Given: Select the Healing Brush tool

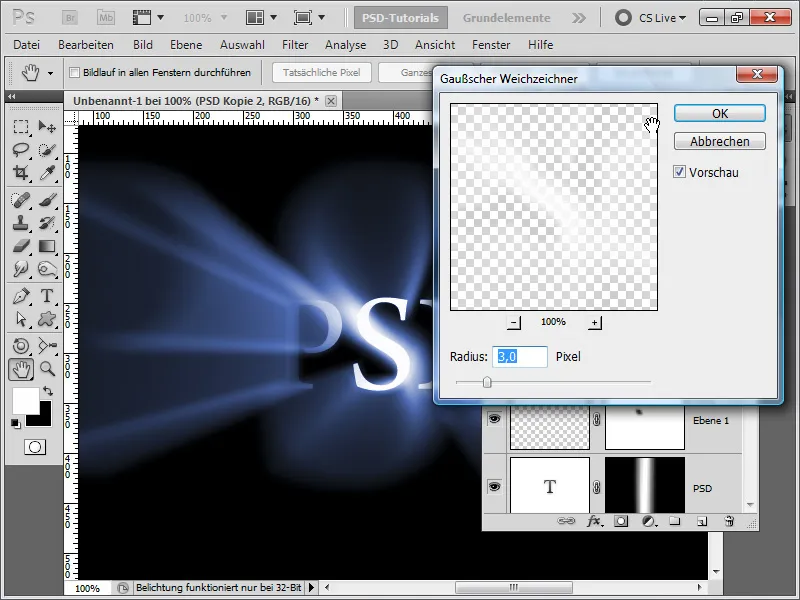Looking at the screenshot, I should click(21, 199).
